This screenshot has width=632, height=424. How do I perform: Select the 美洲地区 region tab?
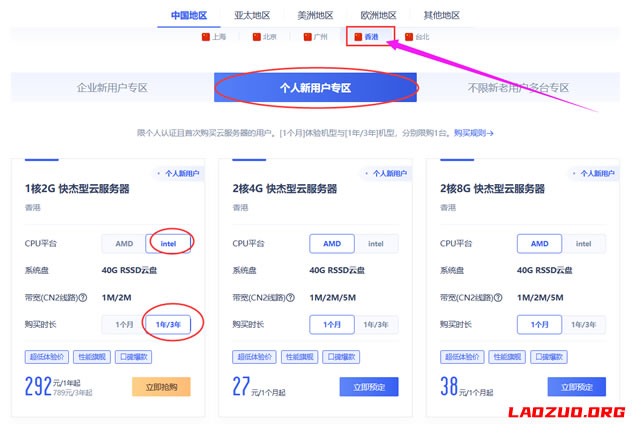point(315,16)
